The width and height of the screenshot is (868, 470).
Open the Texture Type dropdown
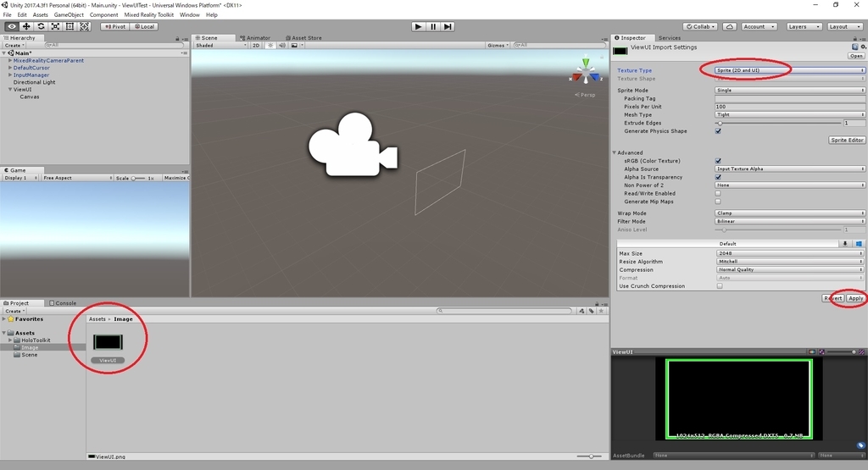tap(789, 70)
